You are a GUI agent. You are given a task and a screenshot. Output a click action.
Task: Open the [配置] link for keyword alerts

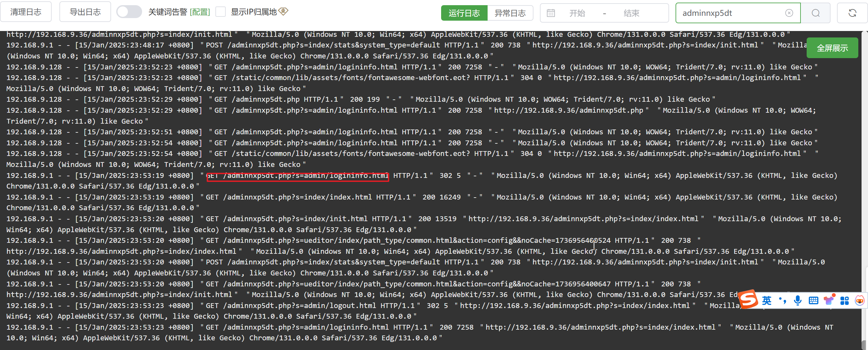[x=200, y=12]
